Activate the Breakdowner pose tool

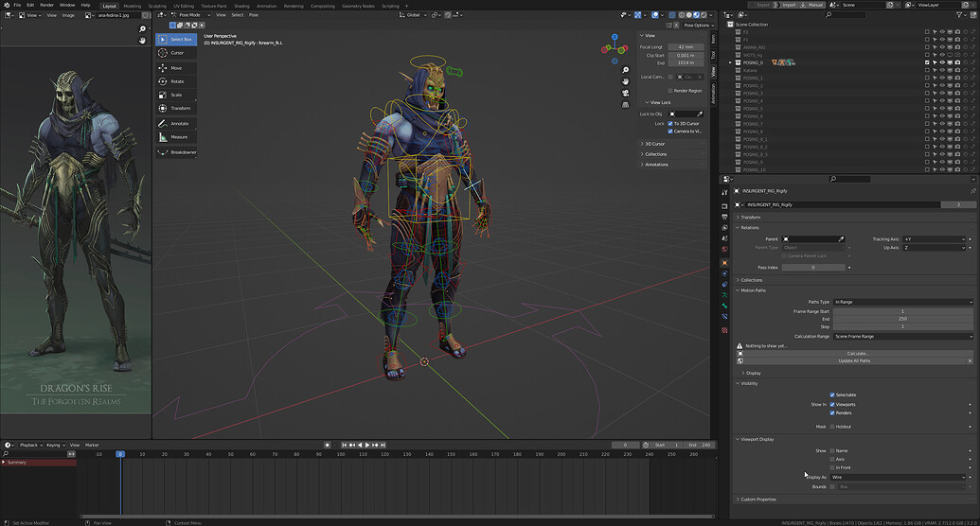click(x=176, y=151)
